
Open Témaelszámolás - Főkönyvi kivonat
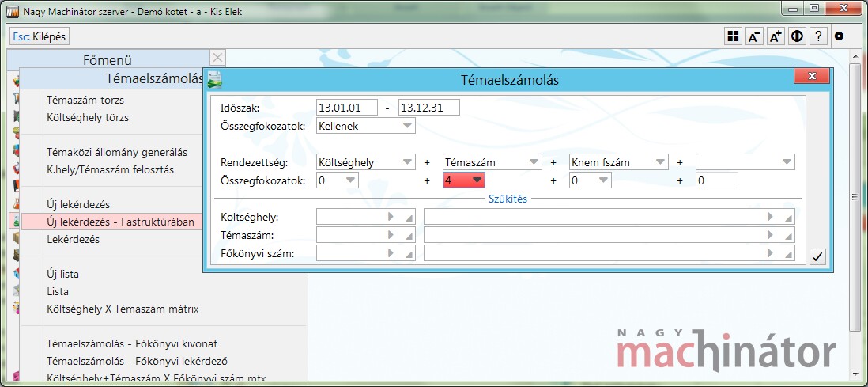point(132,343)
